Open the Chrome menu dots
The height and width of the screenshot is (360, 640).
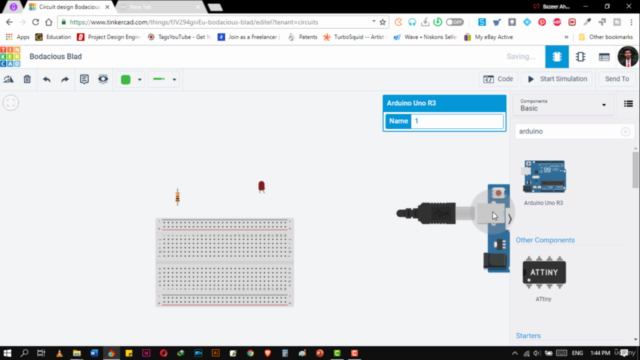[x=631, y=22]
